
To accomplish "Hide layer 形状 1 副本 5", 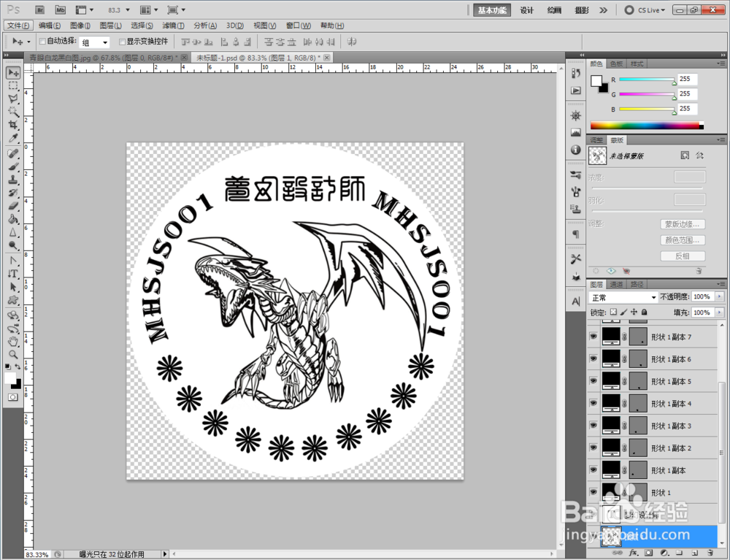I will tap(593, 381).
